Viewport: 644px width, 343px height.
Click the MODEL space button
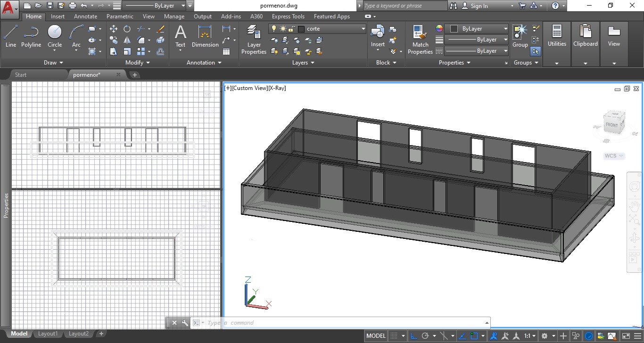click(376, 336)
